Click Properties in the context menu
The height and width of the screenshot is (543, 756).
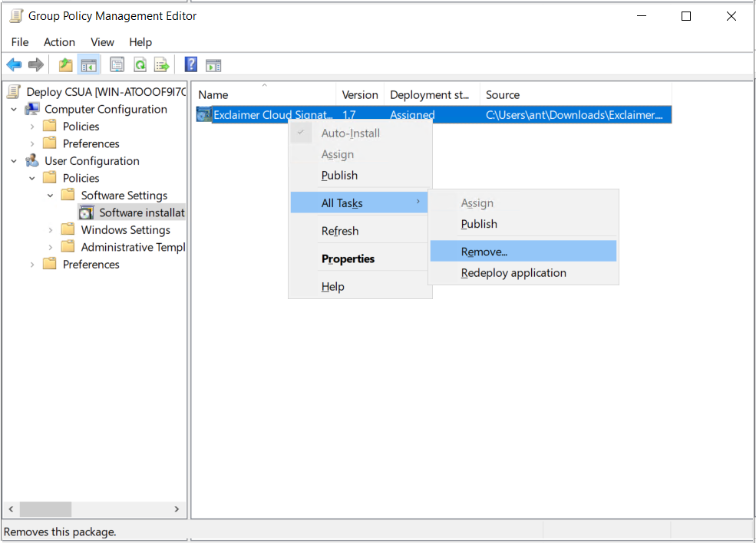click(x=348, y=259)
